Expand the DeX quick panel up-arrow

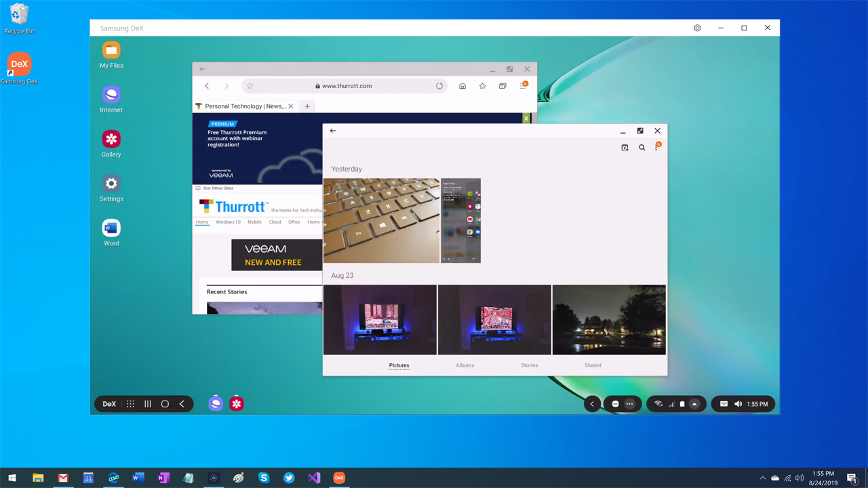click(694, 404)
